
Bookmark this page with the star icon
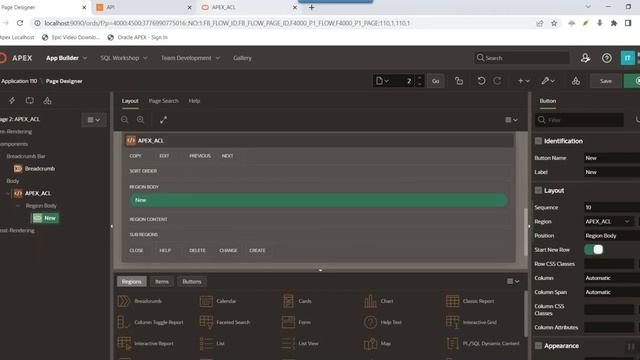[554, 23]
